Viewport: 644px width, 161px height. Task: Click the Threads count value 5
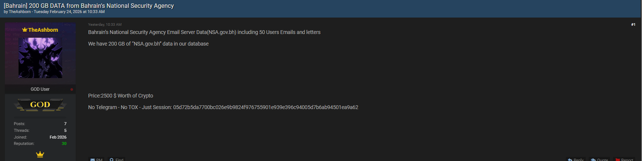pos(65,130)
